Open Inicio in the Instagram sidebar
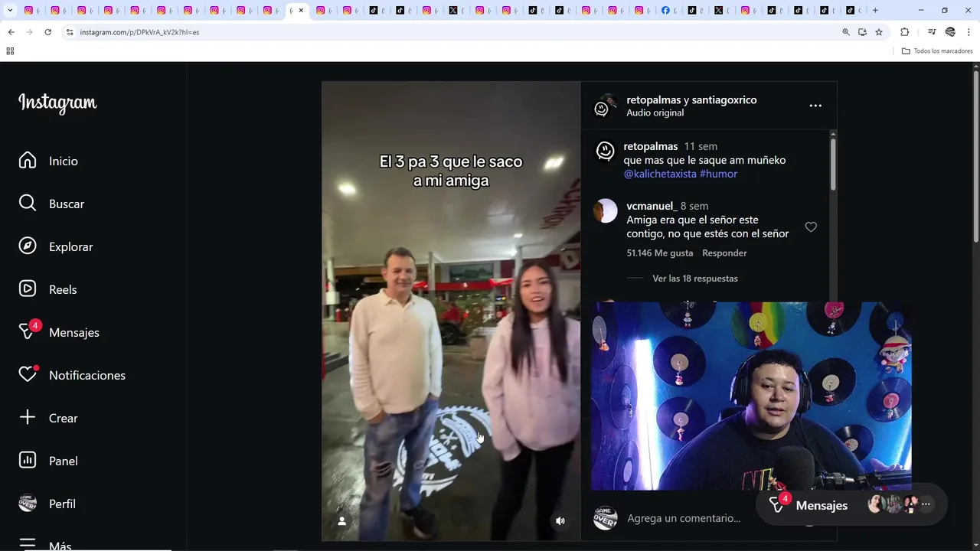Viewport: 980px width, 551px height. click(48, 161)
